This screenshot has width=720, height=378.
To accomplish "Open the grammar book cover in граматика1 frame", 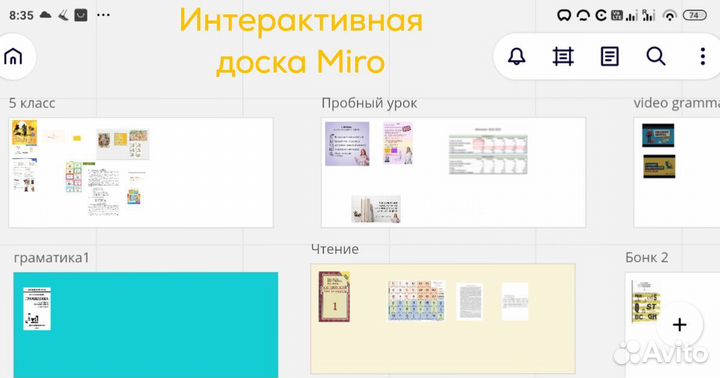I will (37, 309).
